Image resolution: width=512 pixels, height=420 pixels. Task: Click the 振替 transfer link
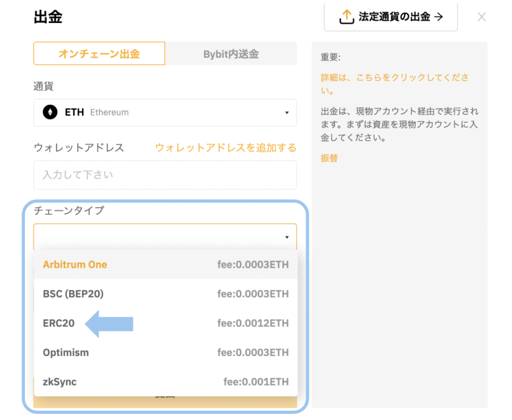[328, 158]
